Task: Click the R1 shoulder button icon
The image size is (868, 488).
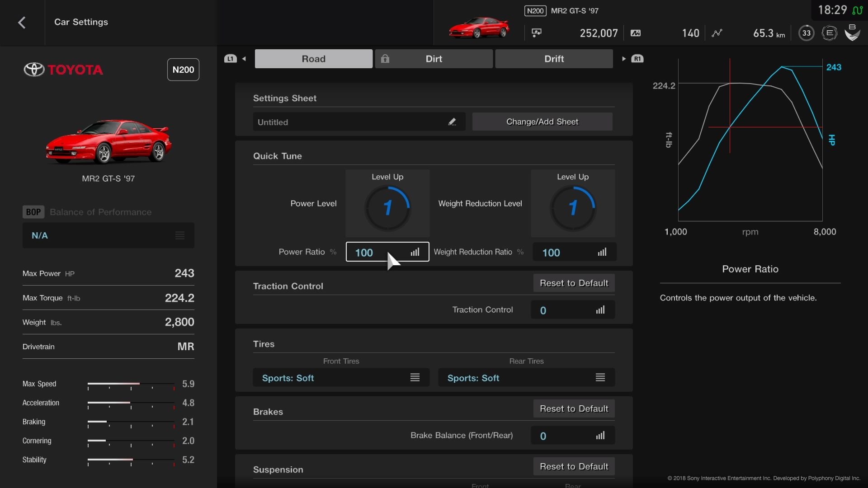Action: pyautogui.click(x=637, y=59)
